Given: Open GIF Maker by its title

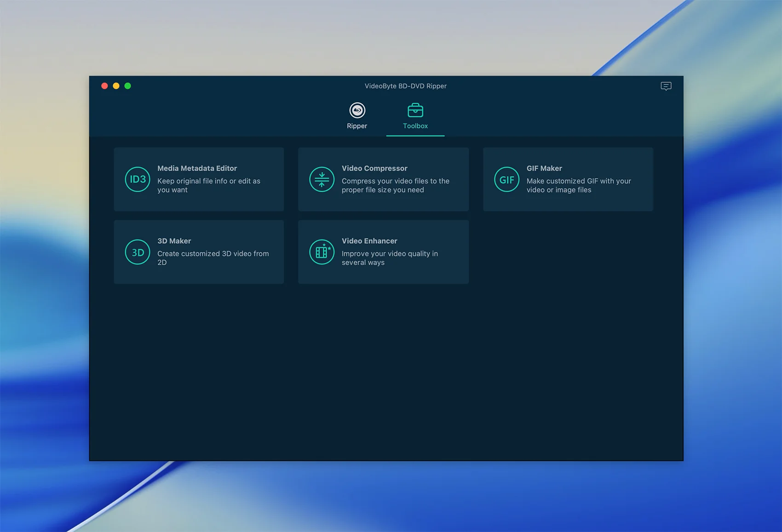Looking at the screenshot, I should pos(544,168).
